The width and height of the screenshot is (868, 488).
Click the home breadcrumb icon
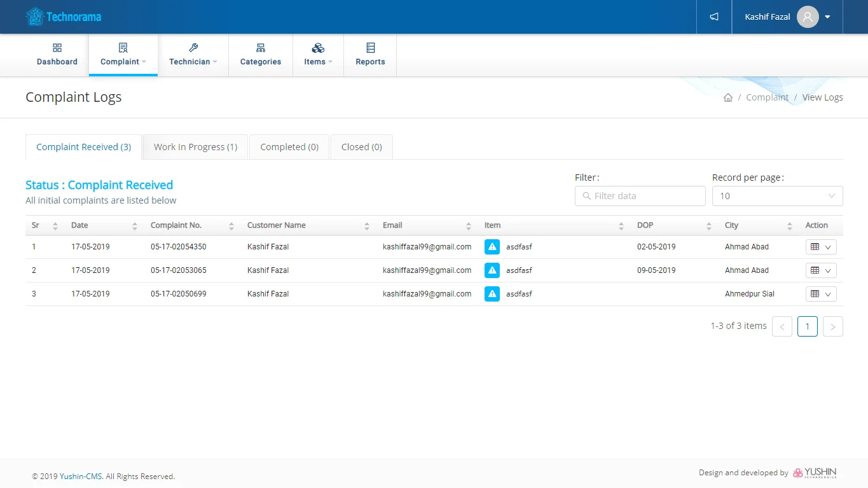click(728, 97)
